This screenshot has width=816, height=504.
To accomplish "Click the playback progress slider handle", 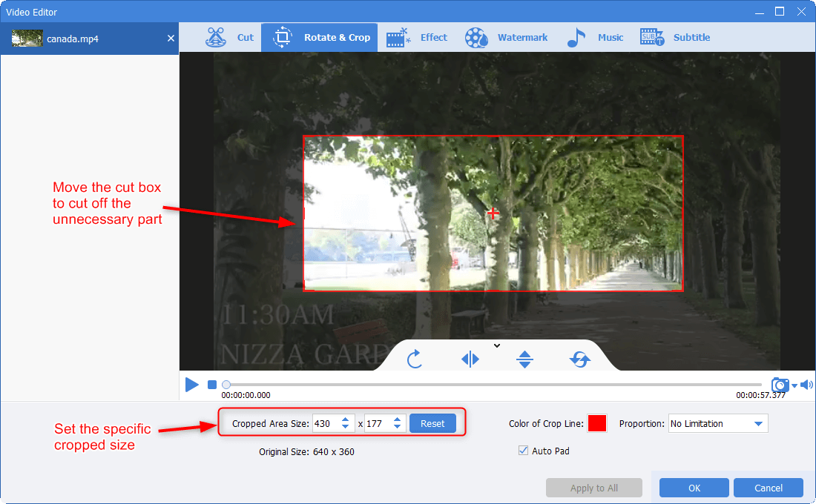I will click(x=226, y=385).
